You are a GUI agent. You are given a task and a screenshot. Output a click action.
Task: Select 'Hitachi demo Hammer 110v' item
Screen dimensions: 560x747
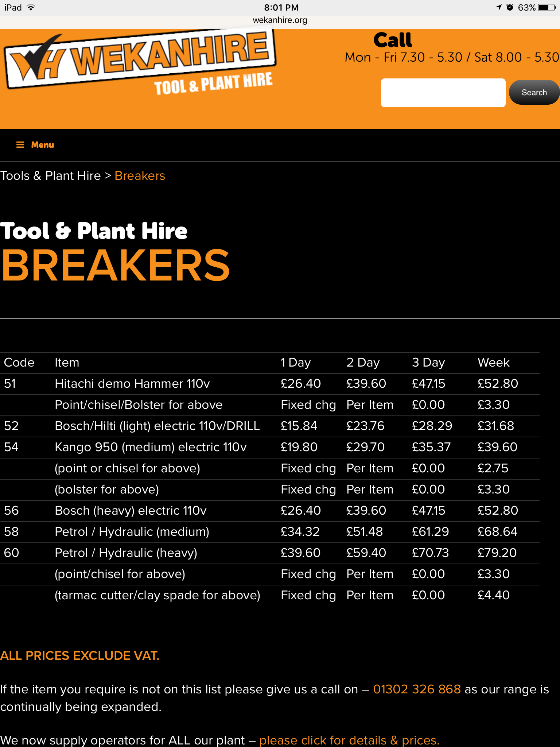pyautogui.click(x=132, y=384)
